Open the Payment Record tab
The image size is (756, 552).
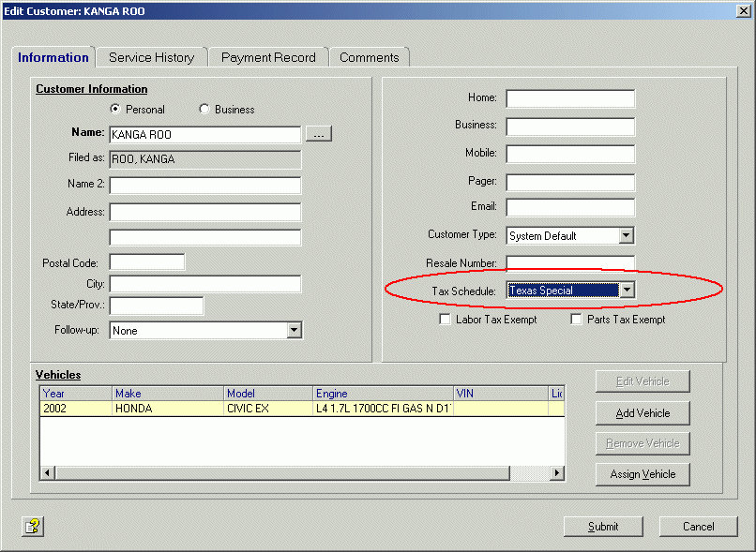(x=268, y=57)
